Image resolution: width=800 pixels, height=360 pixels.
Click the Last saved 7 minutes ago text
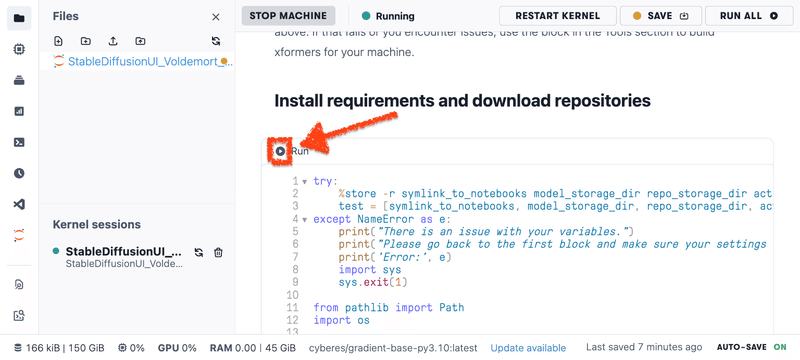point(644,347)
